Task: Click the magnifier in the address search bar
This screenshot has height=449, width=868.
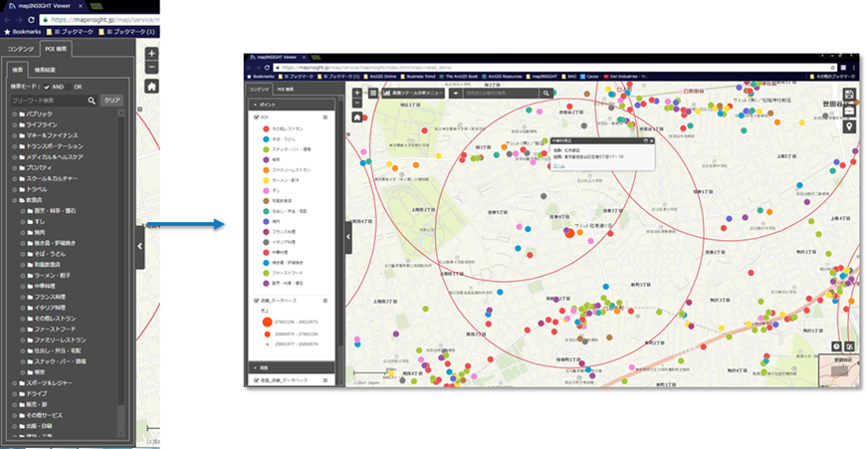Action: coord(545,94)
